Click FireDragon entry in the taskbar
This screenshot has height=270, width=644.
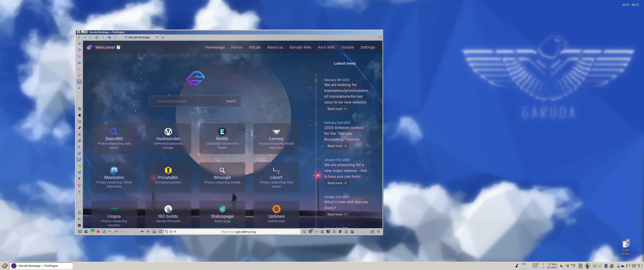(41, 266)
